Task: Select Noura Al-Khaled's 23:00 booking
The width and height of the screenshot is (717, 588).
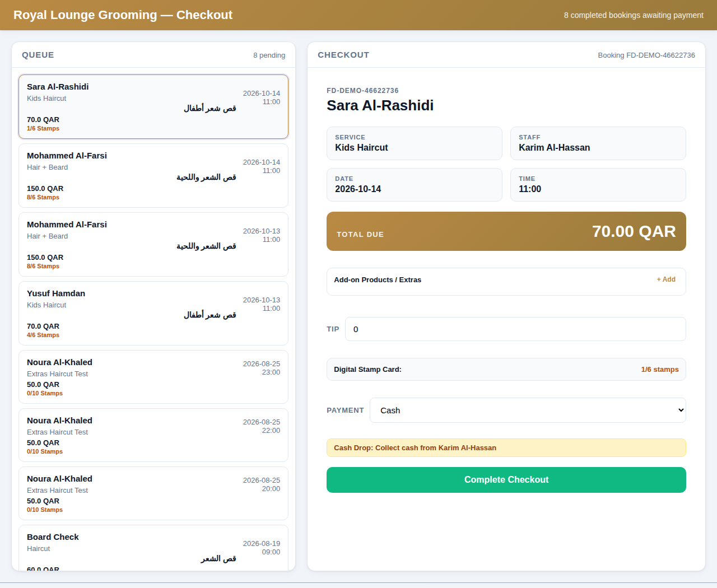Action: pyautogui.click(x=153, y=377)
